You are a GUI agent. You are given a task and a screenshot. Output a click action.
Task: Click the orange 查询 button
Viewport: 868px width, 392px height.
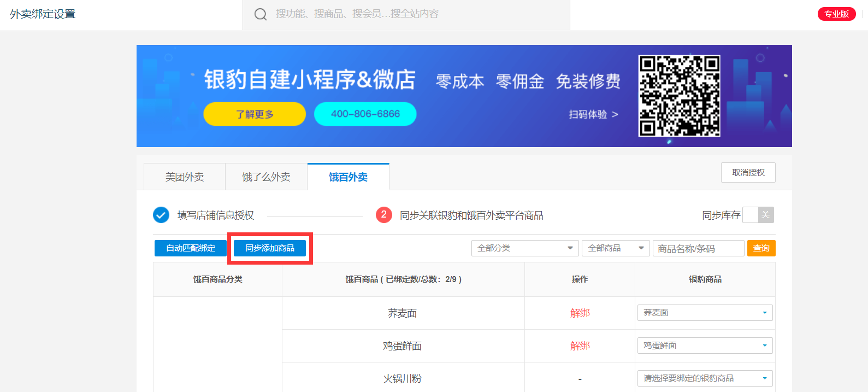point(761,248)
